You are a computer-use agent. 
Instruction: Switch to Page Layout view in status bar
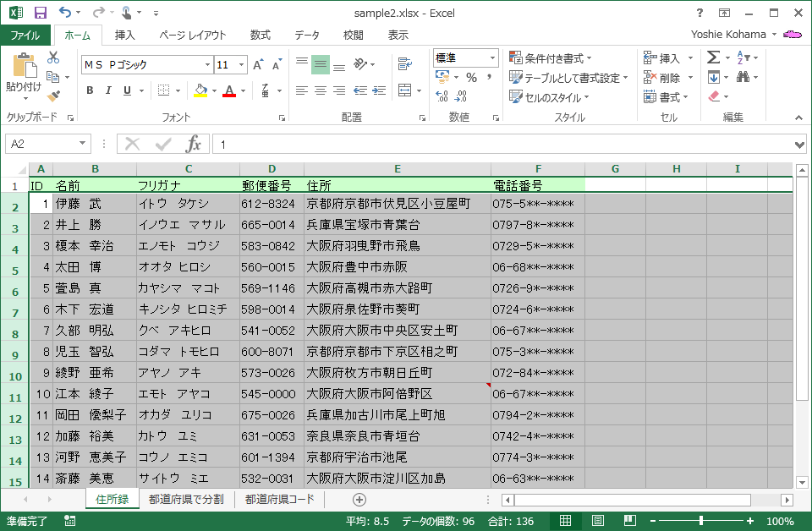598,520
